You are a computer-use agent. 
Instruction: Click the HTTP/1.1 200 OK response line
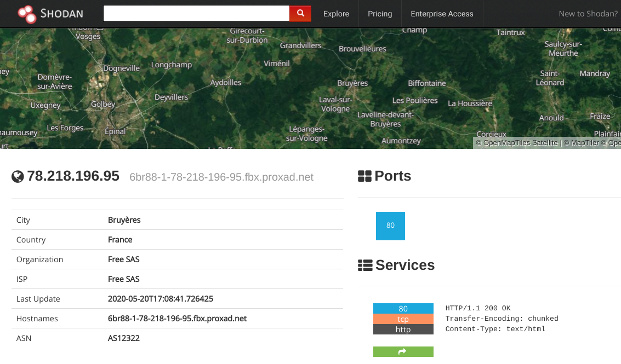click(478, 308)
